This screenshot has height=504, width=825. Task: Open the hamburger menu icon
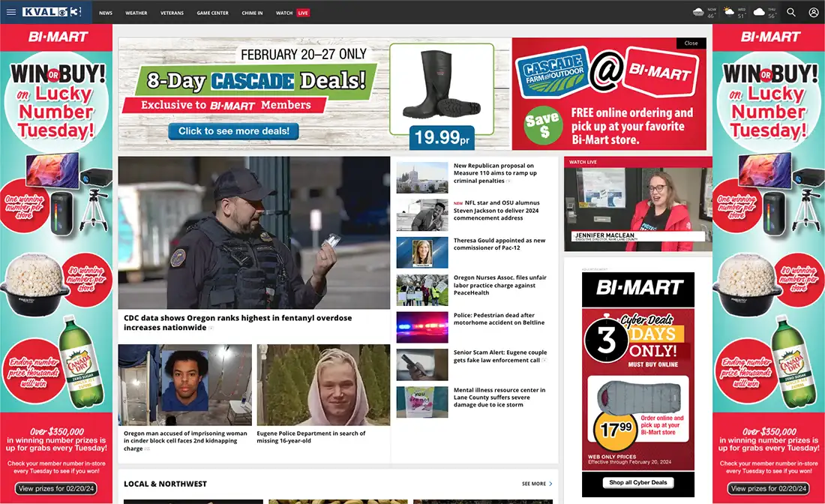[x=11, y=12]
